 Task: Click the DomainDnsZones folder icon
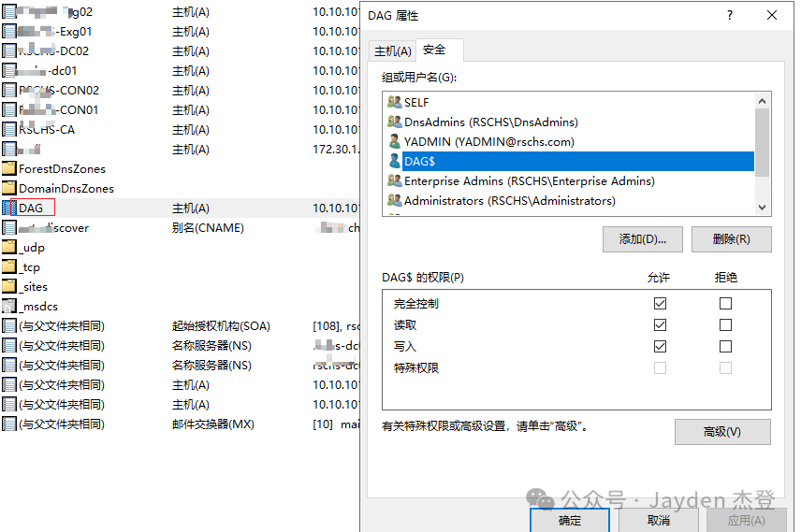point(9,189)
